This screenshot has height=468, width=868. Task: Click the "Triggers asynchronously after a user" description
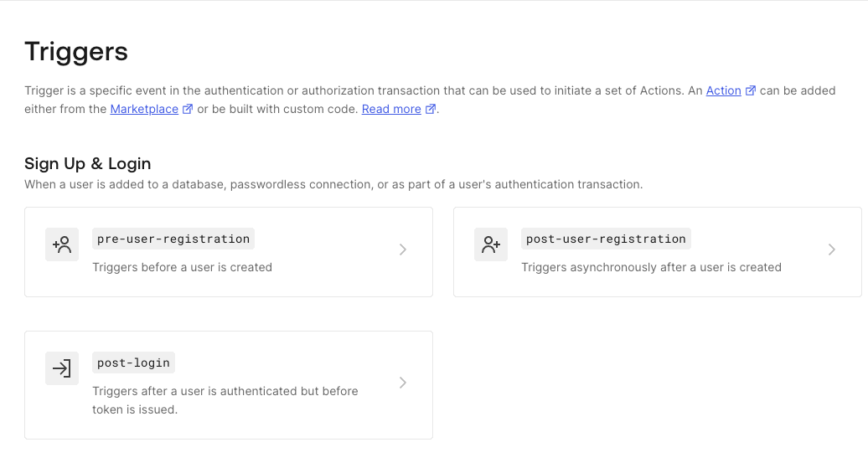pyautogui.click(x=651, y=267)
